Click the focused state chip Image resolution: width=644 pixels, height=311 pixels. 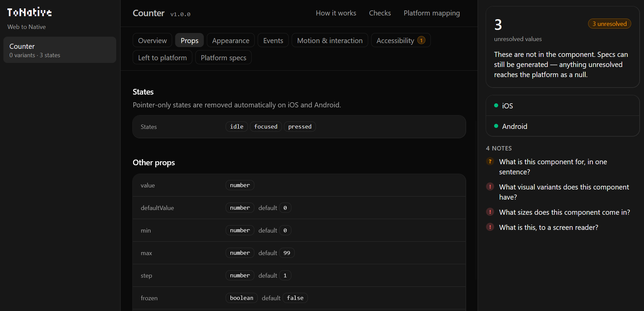click(266, 127)
